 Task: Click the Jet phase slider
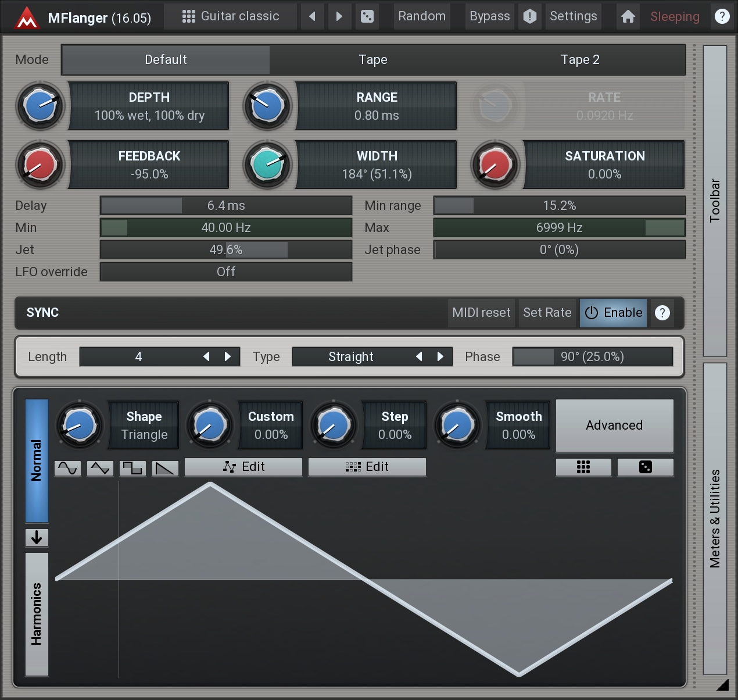pos(560,249)
